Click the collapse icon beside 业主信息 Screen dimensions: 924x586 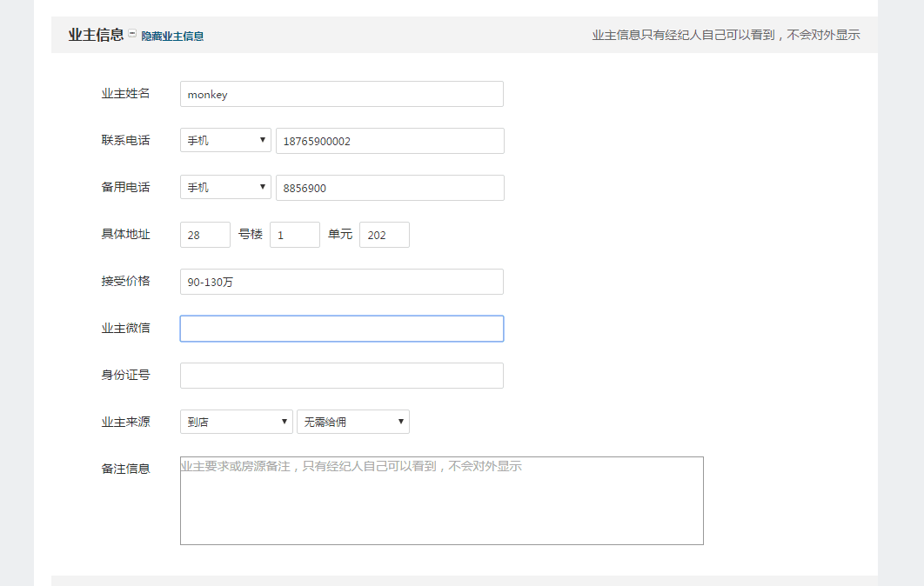132,33
